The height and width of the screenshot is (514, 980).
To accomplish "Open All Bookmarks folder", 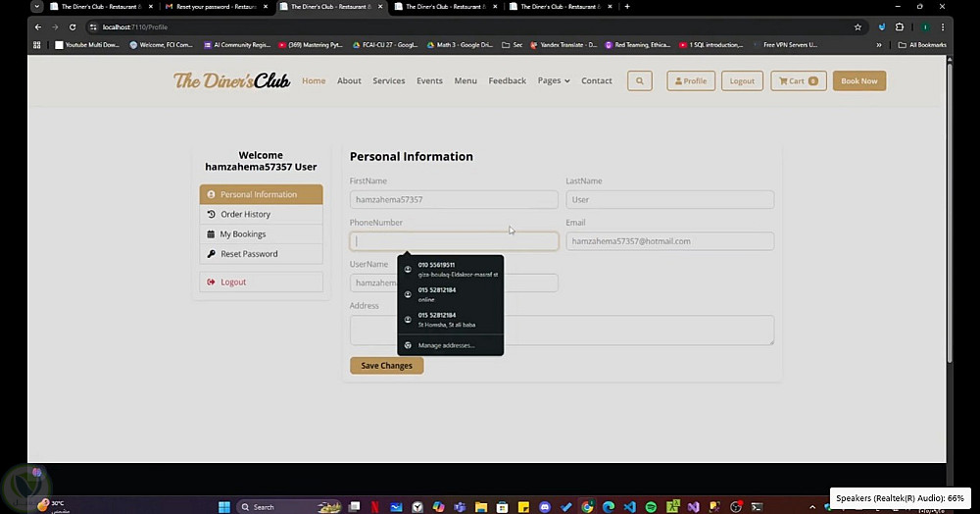I will (x=922, y=45).
